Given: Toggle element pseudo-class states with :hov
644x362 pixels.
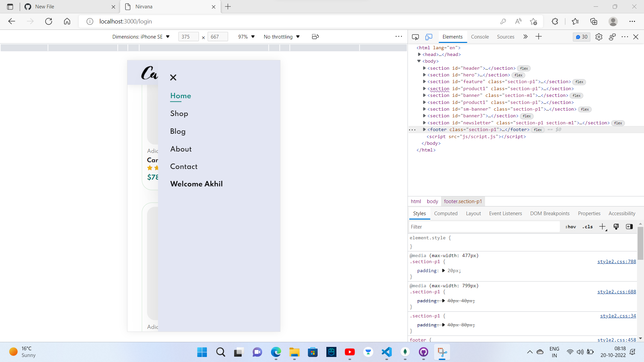Looking at the screenshot, I should pos(570,227).
